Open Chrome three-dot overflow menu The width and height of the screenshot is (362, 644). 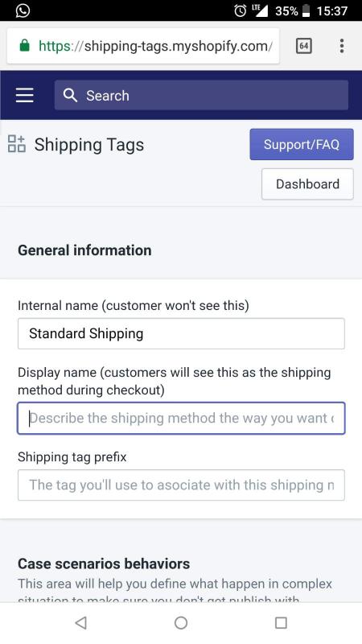pyautogui.click(x=341, y=46)
